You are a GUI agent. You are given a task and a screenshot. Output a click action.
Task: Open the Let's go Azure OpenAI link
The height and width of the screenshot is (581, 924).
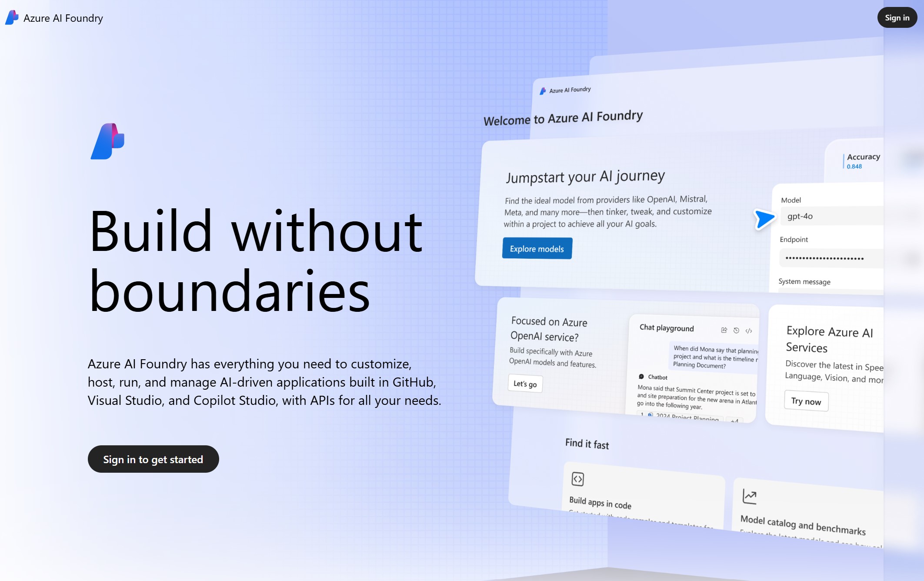[x=524, y=384]
